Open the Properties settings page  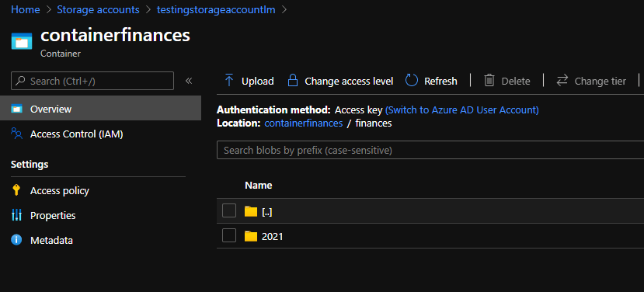[x=53, y=215]
